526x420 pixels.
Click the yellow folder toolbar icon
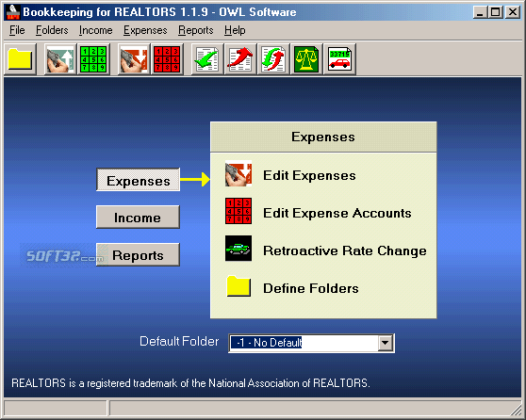pos(20,59)
